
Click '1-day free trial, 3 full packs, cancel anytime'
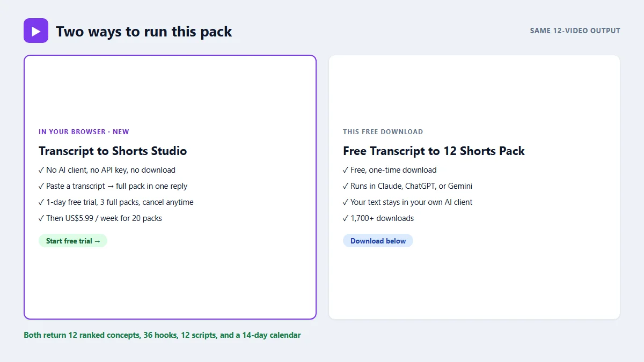116,202
